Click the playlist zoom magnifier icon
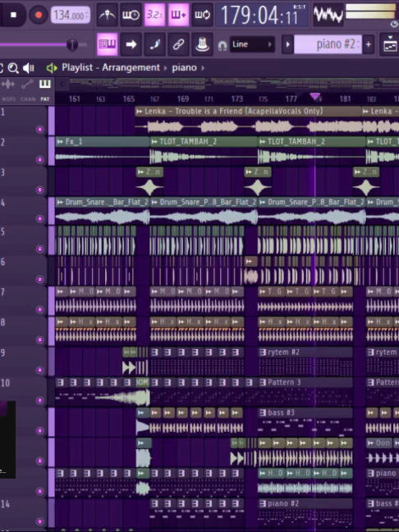 (x=13, y=68)
